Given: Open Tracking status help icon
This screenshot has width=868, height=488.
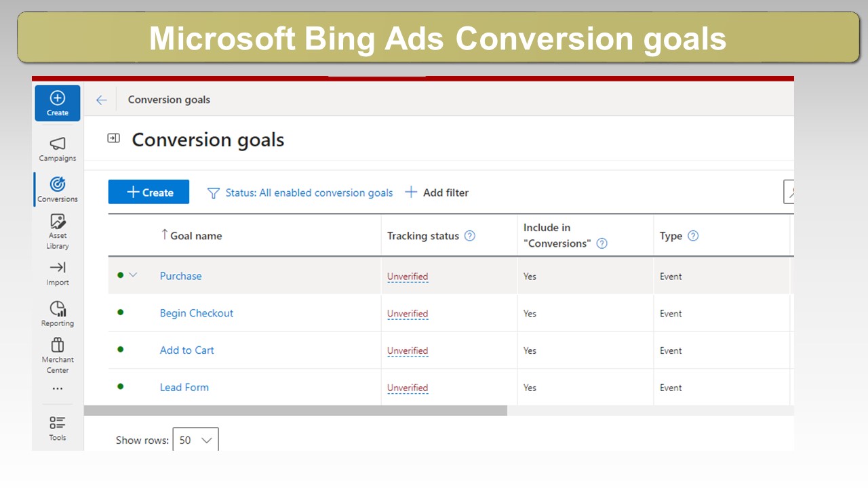Looking at the screenshot, I should tap(469, 236).
